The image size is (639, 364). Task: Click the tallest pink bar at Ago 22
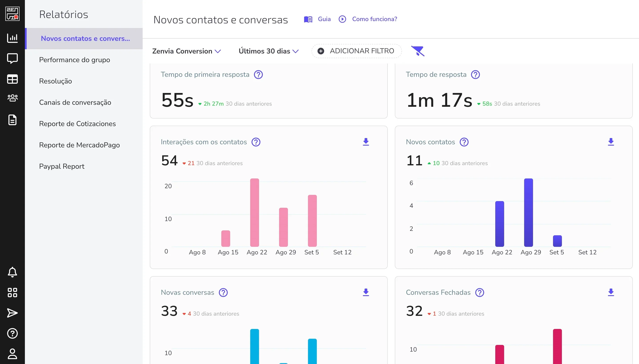click(254, 212)
